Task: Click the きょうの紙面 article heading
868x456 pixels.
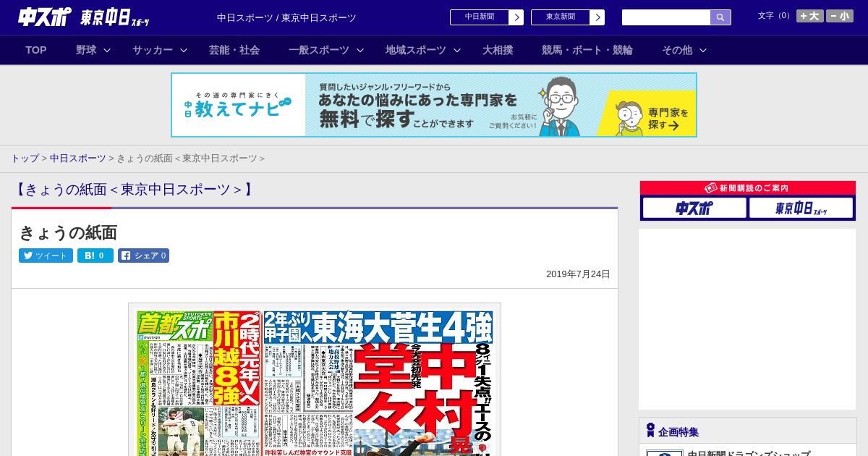Action: point(68,232)
